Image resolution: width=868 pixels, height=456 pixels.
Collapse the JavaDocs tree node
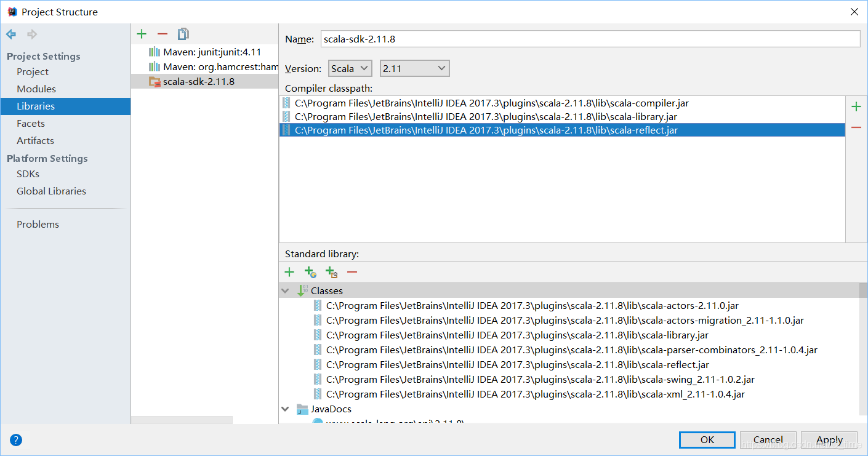pos(285,409)
